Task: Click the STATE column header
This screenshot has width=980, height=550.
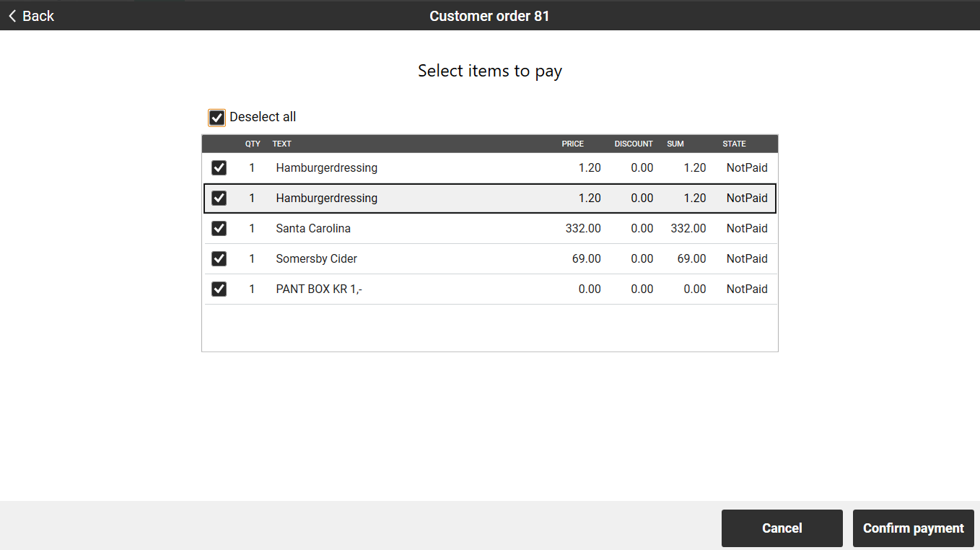Action: click(x=734, y=144)
